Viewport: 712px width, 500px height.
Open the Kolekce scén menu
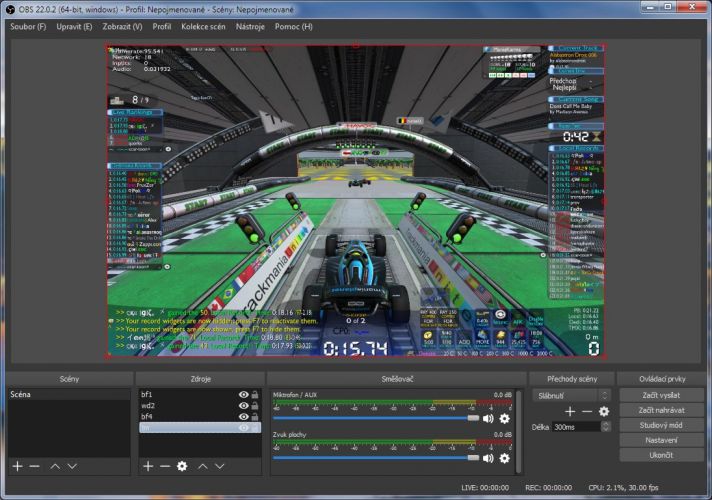coord(203,26)
